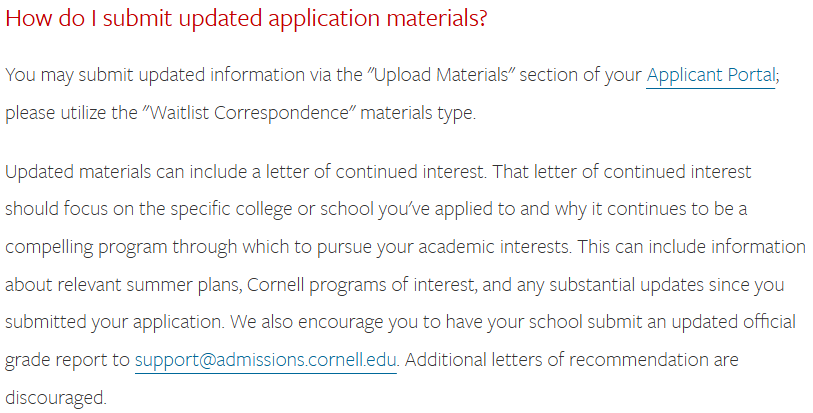Open the Applicant Portal link
Screen dimensions: 813x413
coord(710,76)
